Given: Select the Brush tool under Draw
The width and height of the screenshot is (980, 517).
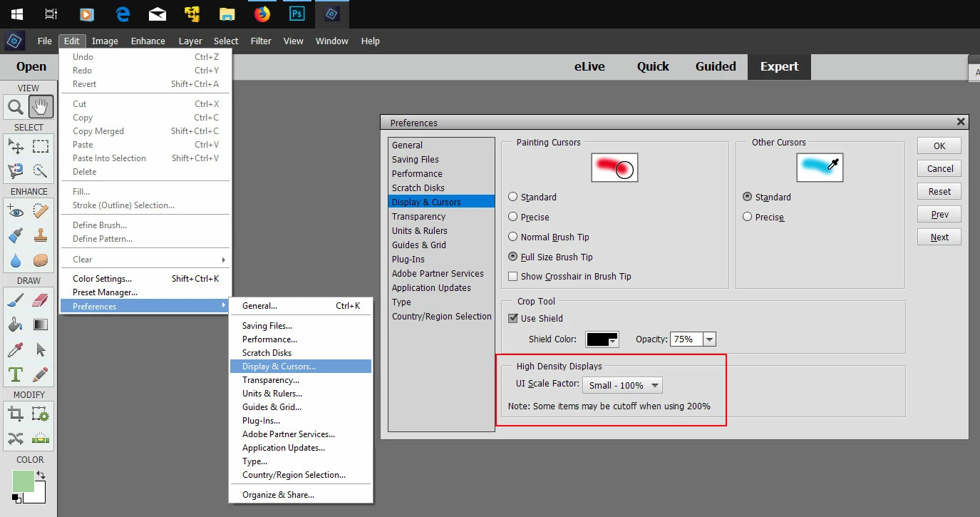Looking at the screenshot, I should (x=16, y=300).
